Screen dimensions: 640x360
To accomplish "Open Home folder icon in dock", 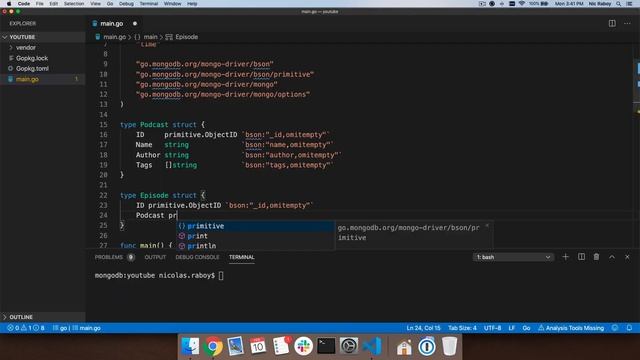I will tap(404, 347).
